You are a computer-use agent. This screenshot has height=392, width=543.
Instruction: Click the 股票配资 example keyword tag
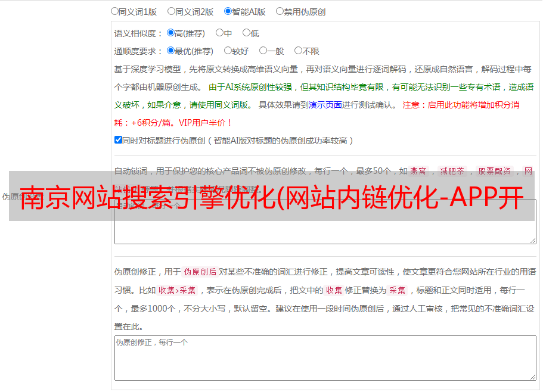pos(495,171)
